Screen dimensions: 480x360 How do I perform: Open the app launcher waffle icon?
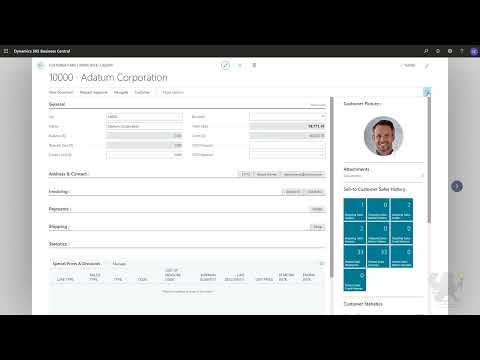[6, 51]
